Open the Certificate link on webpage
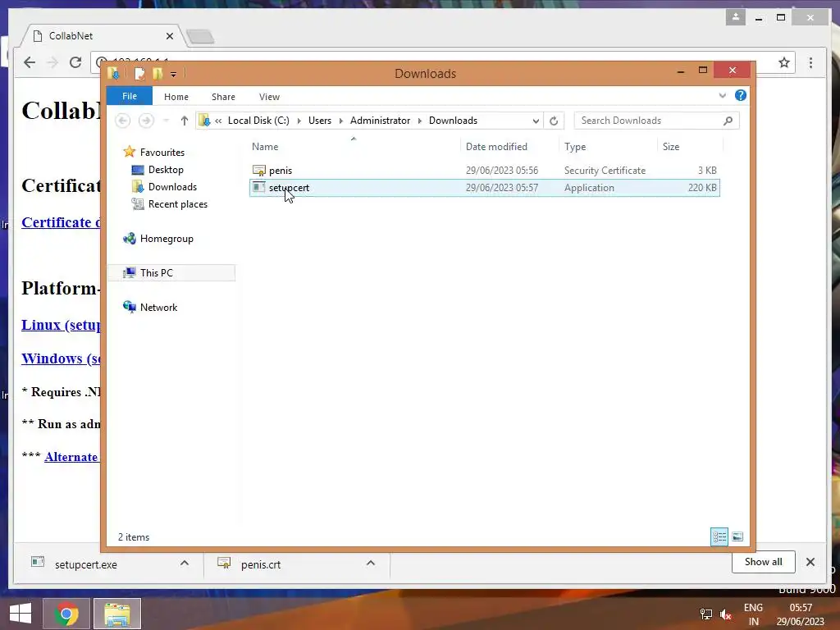The width and height of the screenshot is (840, 630). [61, 222]
